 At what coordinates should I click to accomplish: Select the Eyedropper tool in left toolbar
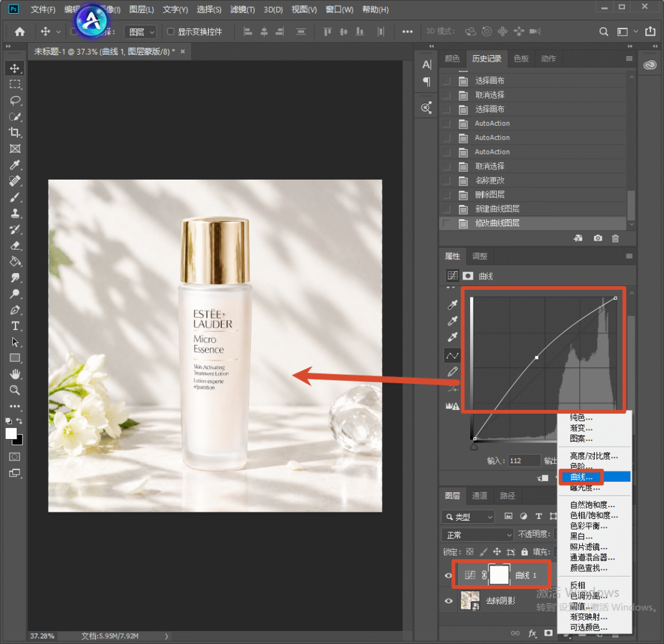tap(15, 165)
